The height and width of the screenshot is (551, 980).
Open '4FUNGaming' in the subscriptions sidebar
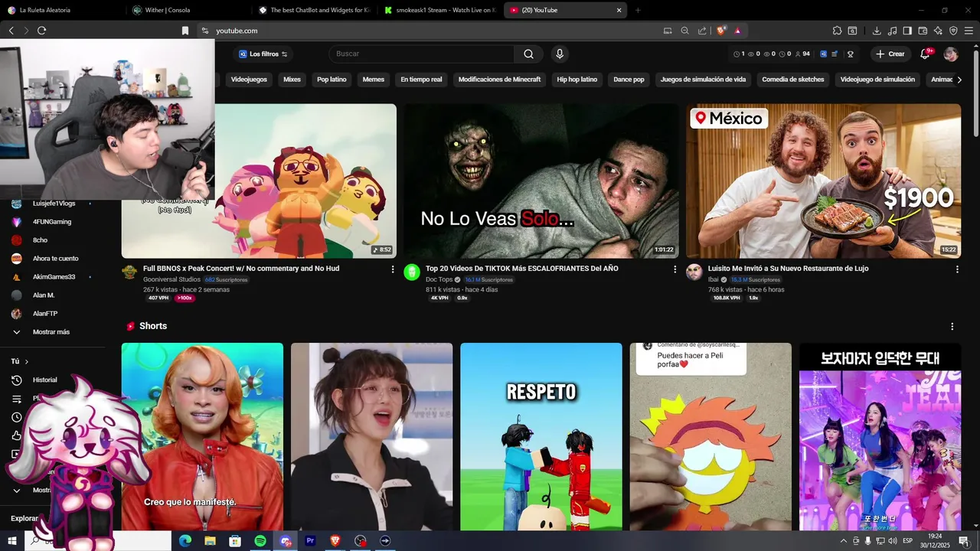point(51,222)
